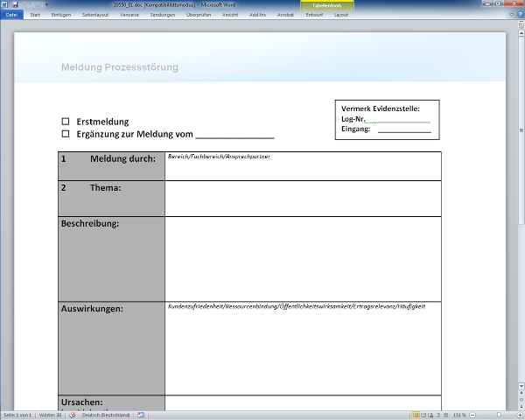525x420 pixels.
Task: Open the Entwurf table tools tab
Action: (314, 15)
